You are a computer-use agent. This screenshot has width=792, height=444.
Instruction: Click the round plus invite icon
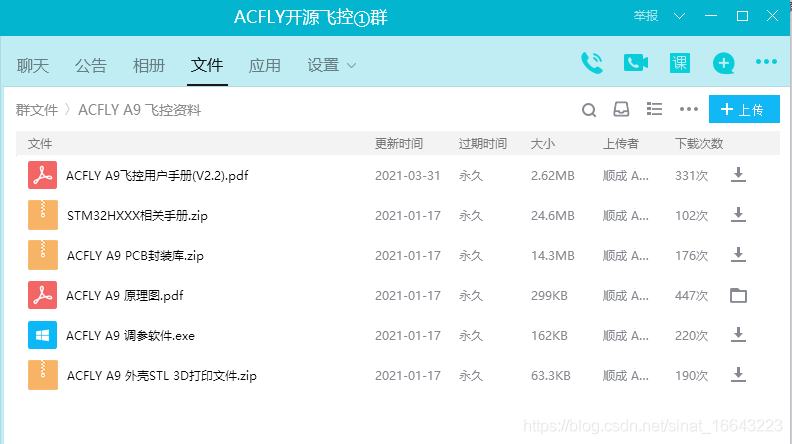point(723,63)
